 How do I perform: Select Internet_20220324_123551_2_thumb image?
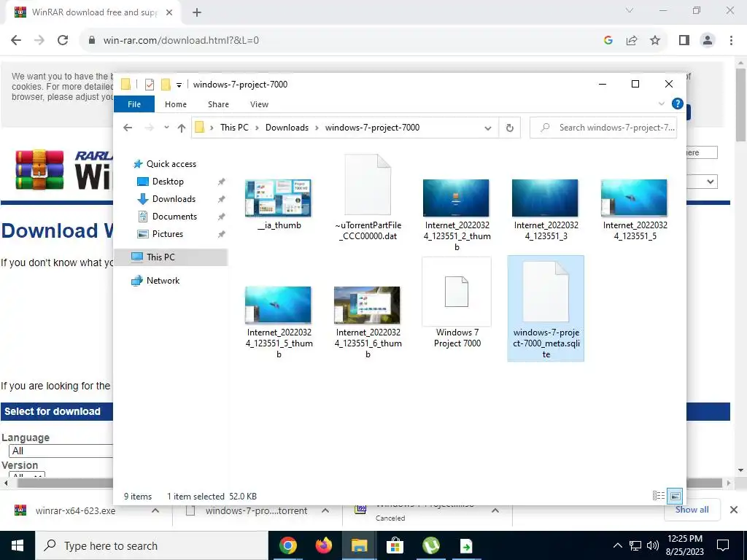(x=457, y=214)
